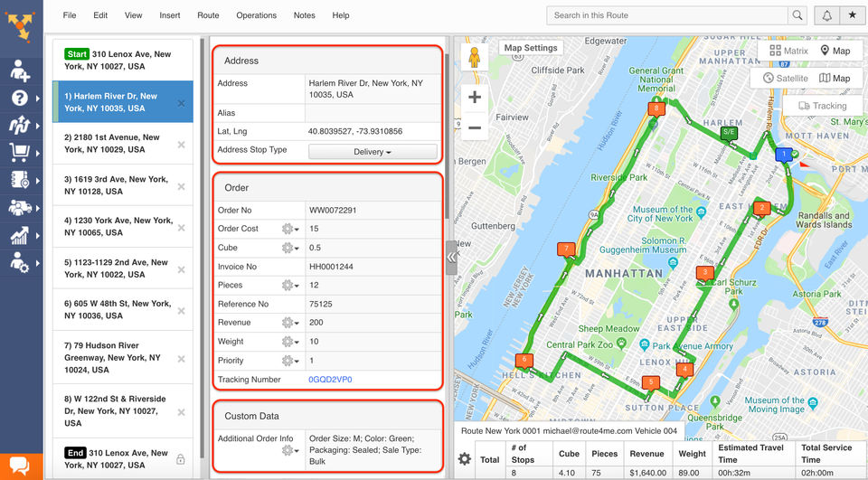Open Street View pegman icon
Image resolution: width=868 pixels, height=480 pixels.
point(474,57)
